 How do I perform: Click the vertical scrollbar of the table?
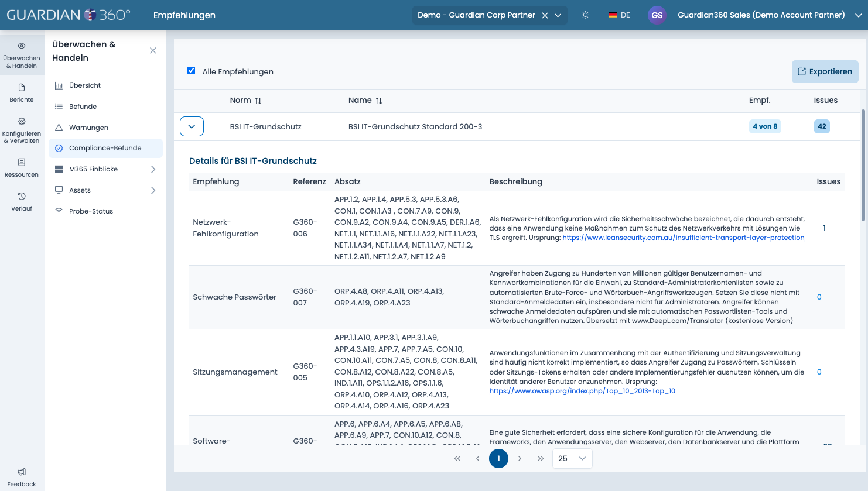pyautogui.click(x=863, y=165)
